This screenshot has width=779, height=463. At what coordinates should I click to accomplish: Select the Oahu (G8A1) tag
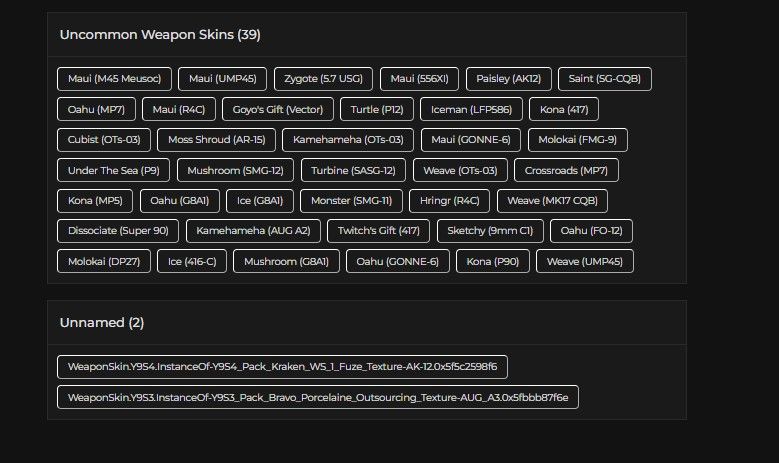[x=180, y=201]
